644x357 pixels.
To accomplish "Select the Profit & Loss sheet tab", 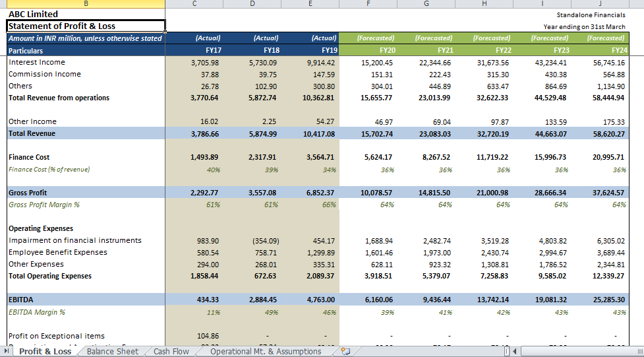I will coord(45,351).
